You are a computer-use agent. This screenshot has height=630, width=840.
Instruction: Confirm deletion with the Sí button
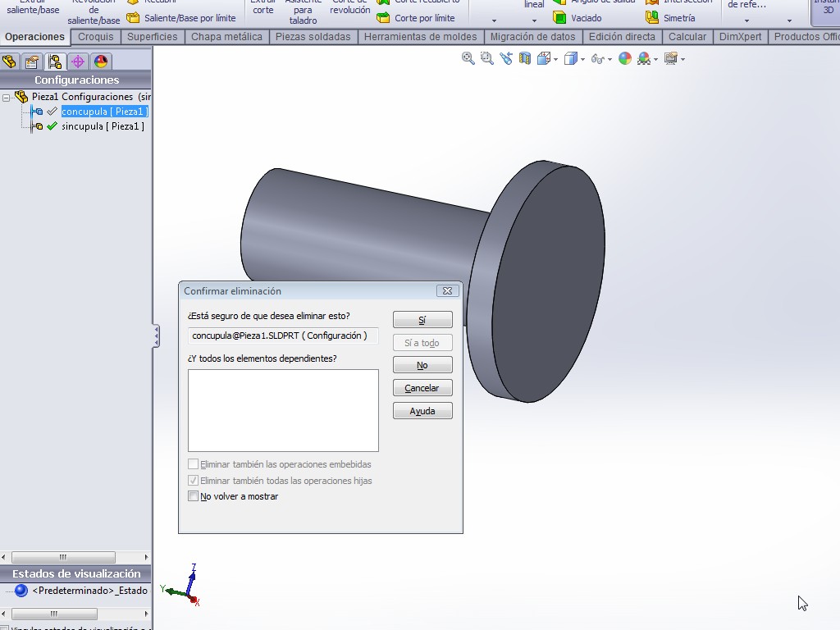tap(422, 320)
